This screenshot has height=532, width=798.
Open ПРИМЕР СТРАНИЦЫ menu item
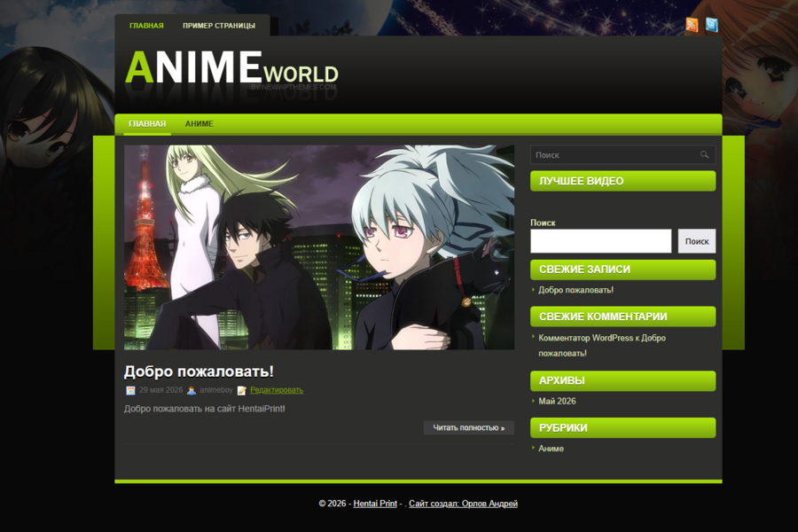(x=219, y=26)
